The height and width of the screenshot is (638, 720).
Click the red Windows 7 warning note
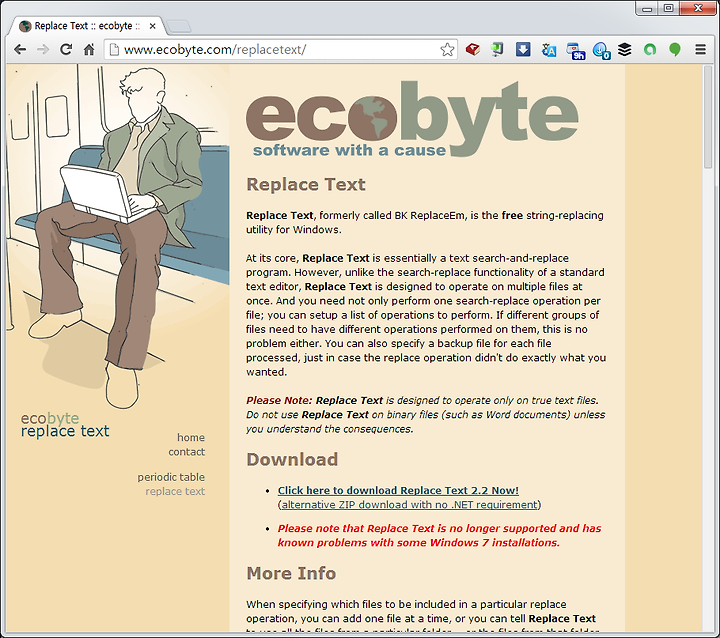coord(439,535)
